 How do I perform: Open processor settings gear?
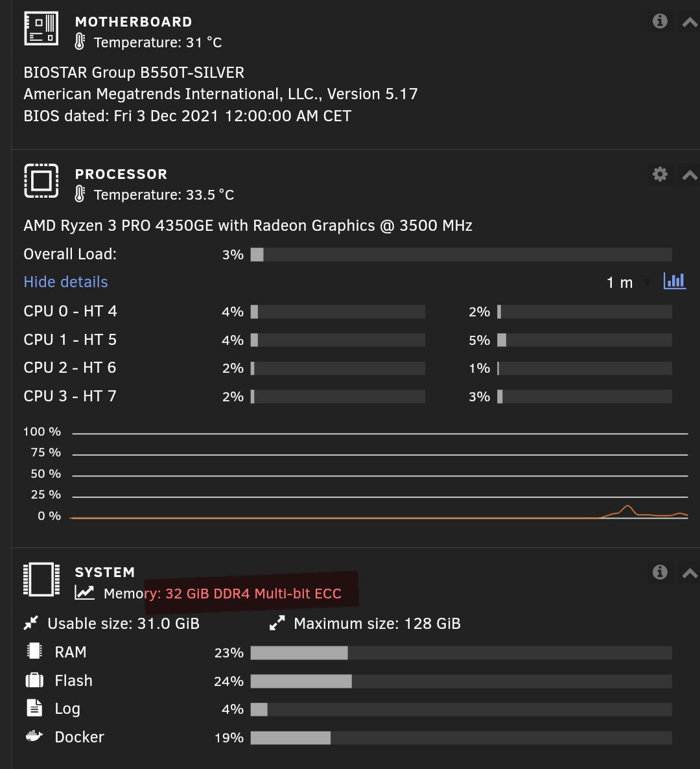pyautogui.click(x=660, y=174)
